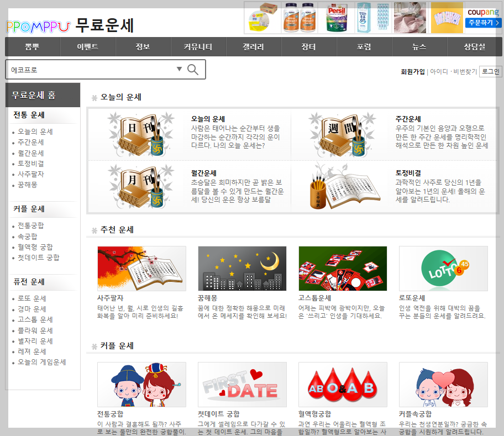Select 월간운세 in the sidebar
504x436 pixels.
pyautogui.click(x=30, y=153)
